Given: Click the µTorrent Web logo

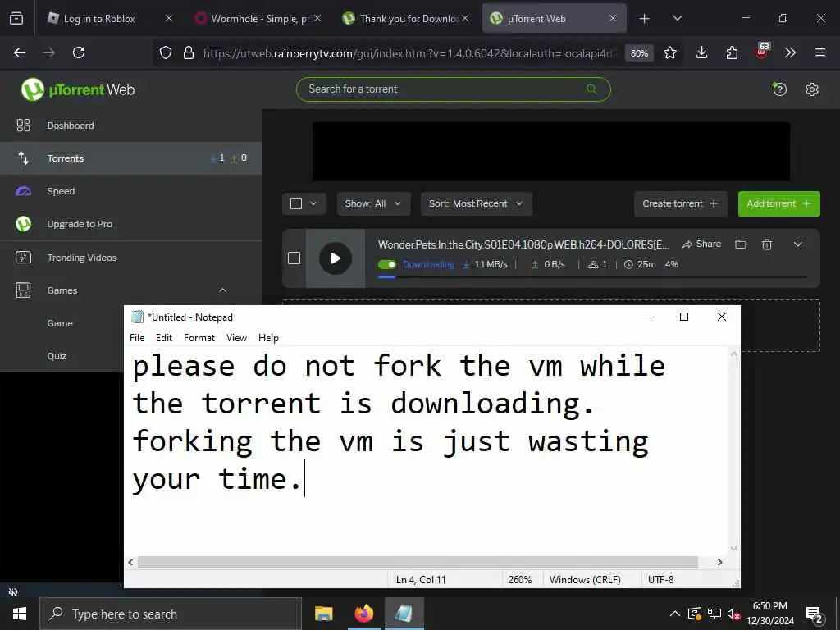Looking at the screenshot, I should [x=78, y=89].
